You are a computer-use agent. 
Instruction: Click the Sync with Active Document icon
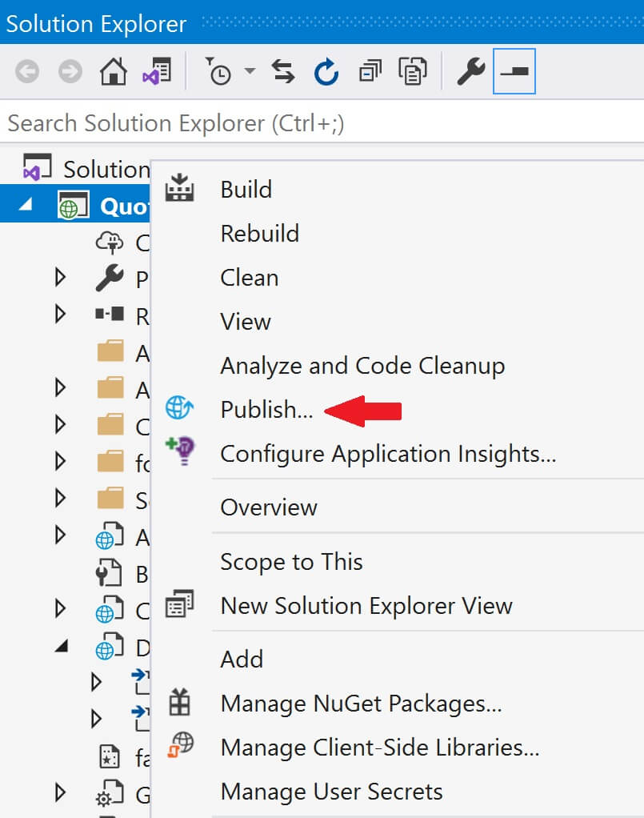(x=282, y=71)
